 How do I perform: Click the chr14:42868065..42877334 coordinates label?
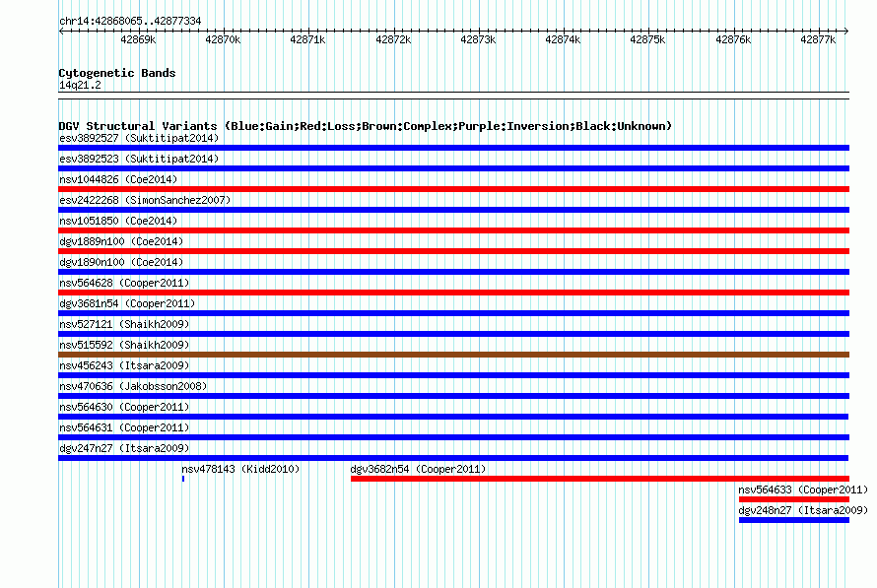point(130,21)
